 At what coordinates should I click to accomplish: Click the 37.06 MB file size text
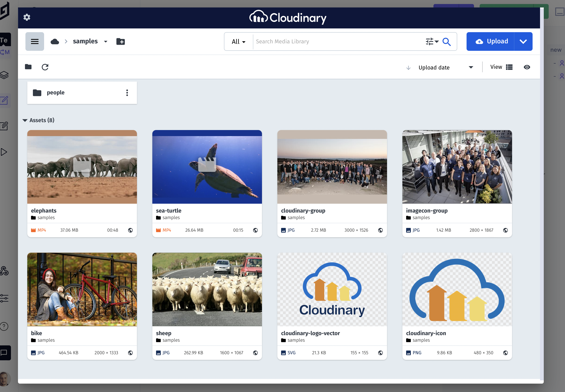(x=69, y=230)
